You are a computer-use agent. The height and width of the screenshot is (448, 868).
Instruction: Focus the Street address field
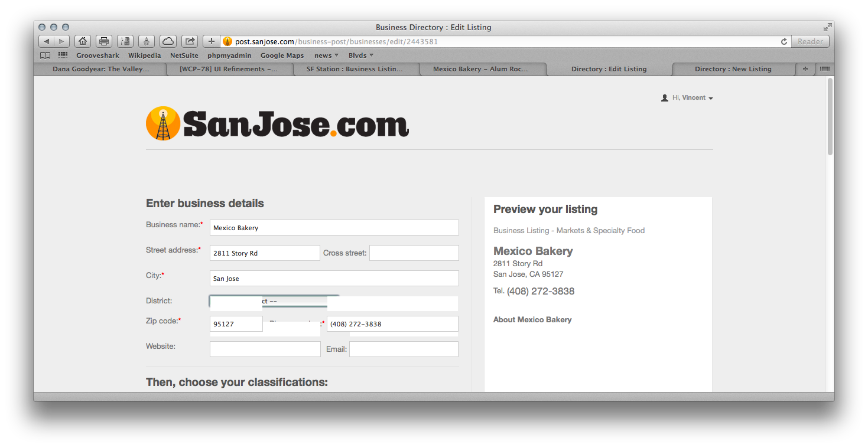265,253
